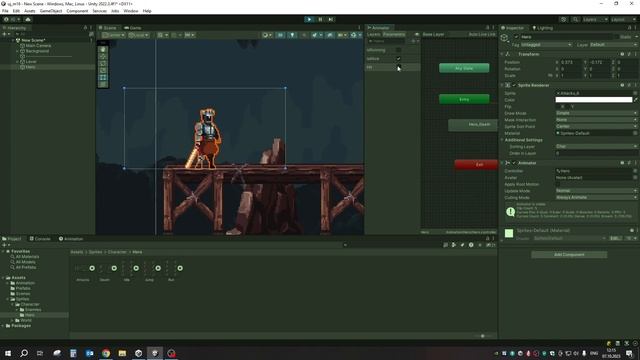The image size is (640, 360).
Task: Pause the game with the Pause button
Action: (320, 19)
